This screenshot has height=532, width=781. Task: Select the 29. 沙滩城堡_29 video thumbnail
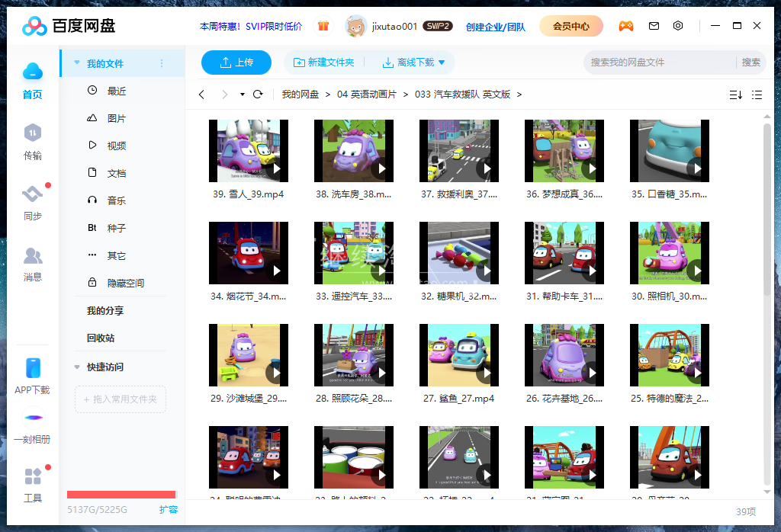(249, 355)
